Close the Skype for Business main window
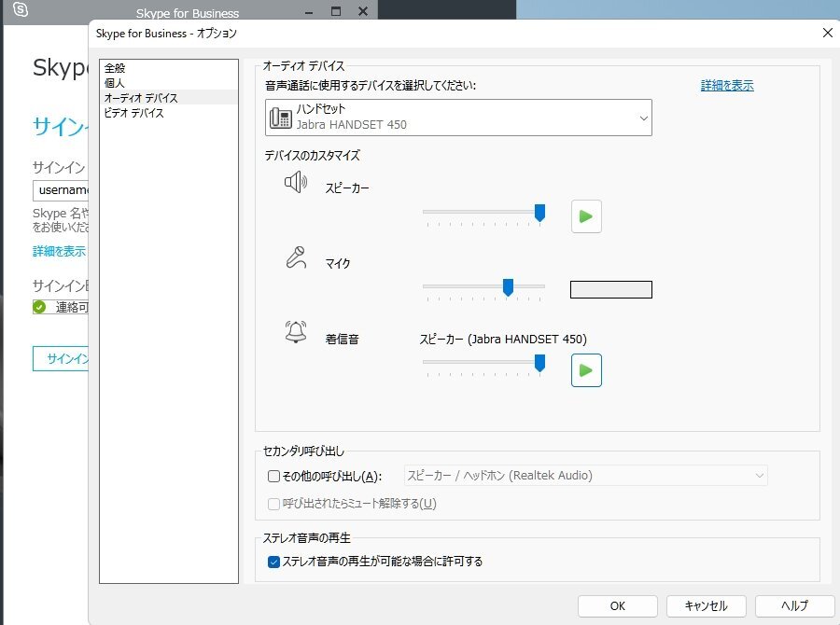The width and height of the screenshot is (840, 625). coord(363,11)
